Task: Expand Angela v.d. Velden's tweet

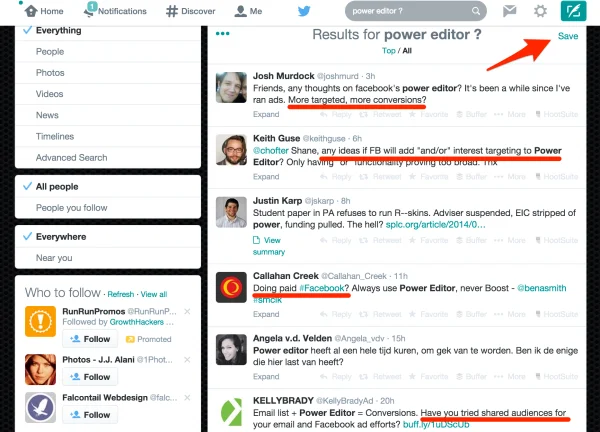Action: coord(266,377)
